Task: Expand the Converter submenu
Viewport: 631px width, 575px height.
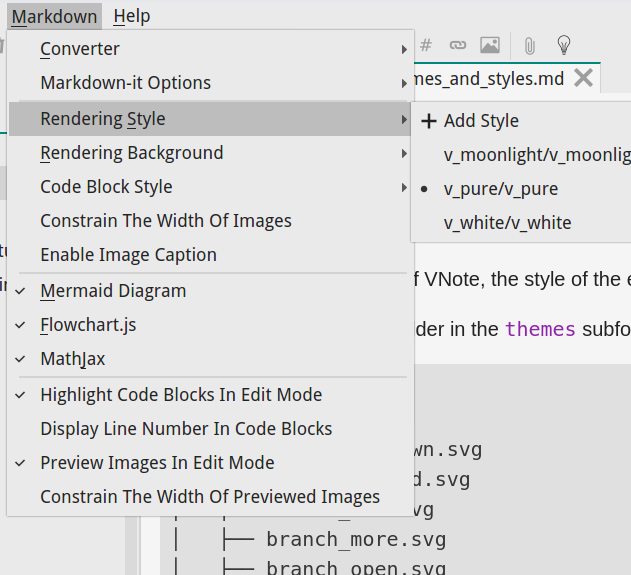Action: click(210, 49)
